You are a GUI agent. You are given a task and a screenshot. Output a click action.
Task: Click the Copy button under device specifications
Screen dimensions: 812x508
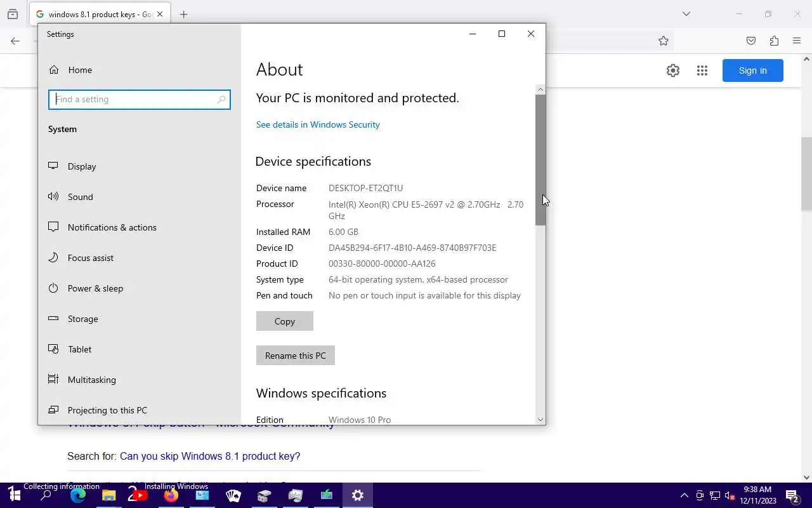click(285, 321)
